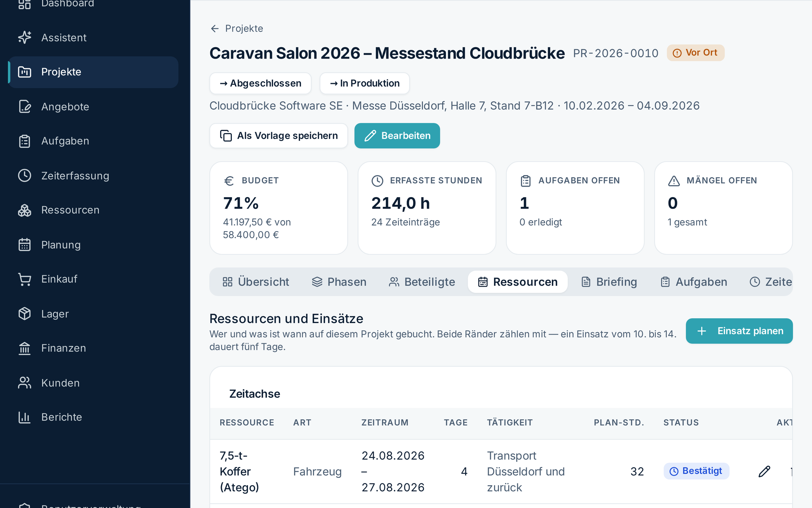Image resolution: width=812 pixels, height=508 pixels.
Task: Open the Assistent sparkle icon
Action: click(25, 37)
